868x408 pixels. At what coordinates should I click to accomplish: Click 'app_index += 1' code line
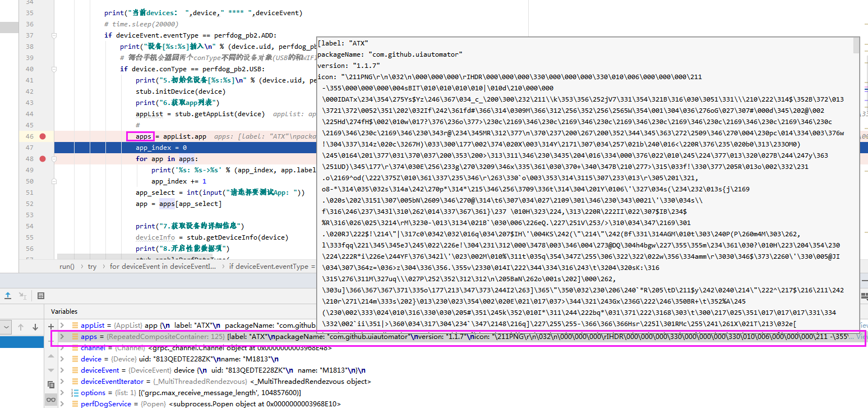(x=179, y=181)
